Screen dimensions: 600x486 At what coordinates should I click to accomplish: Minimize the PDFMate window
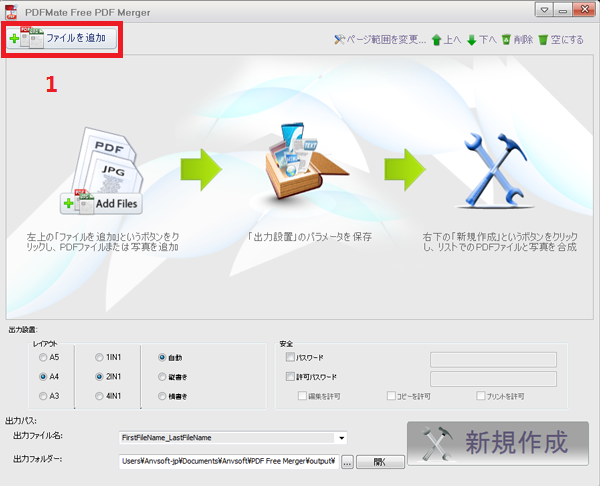(x=562, y=10)
